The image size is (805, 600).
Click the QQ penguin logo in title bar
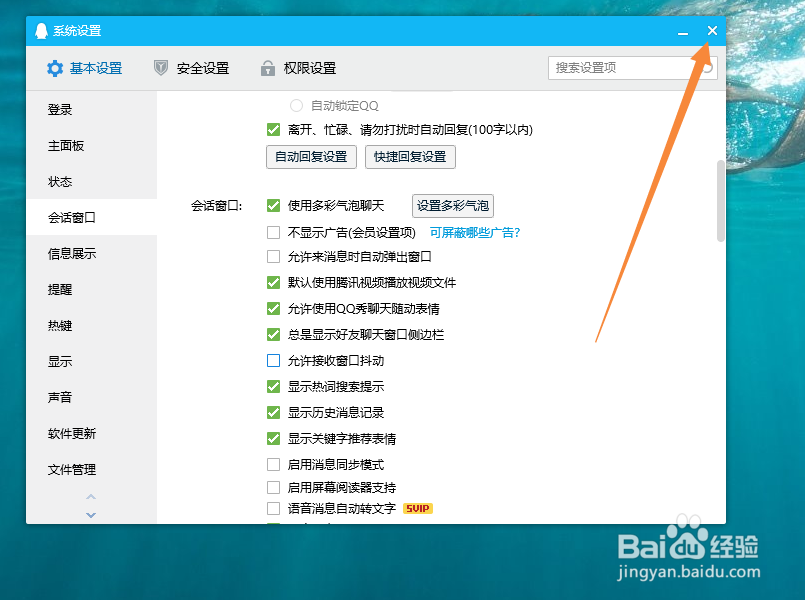tap(41, 31)
